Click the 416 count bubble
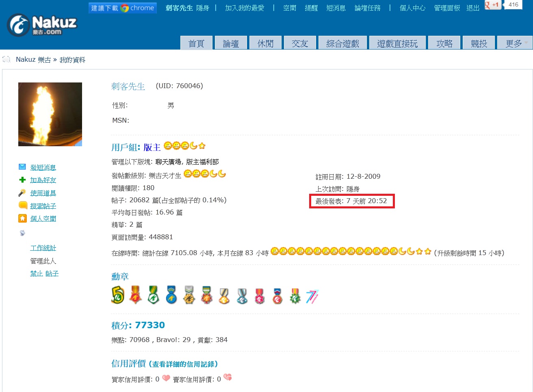533x392 pixels. click(513, 4)
